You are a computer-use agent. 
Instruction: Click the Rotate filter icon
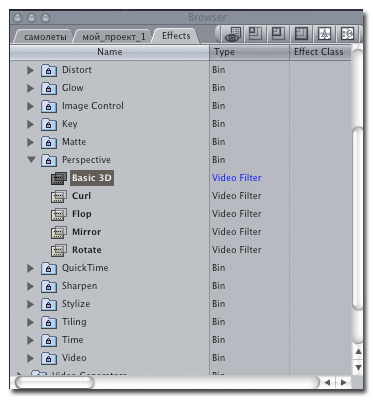[59, 250]
